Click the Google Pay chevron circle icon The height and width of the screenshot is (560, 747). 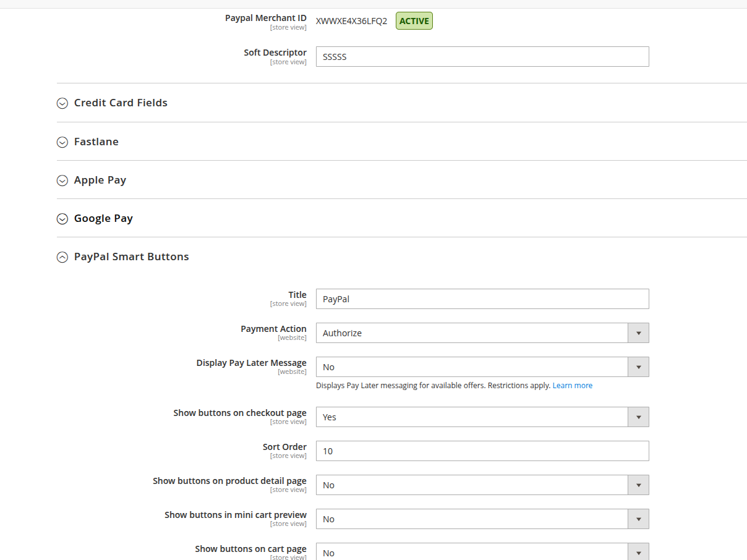coord(62,219)
